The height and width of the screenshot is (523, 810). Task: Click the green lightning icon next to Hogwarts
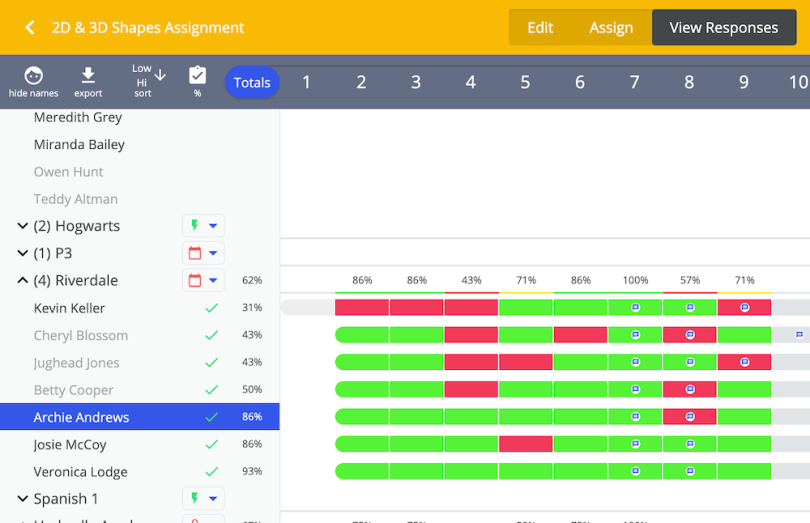195,226
